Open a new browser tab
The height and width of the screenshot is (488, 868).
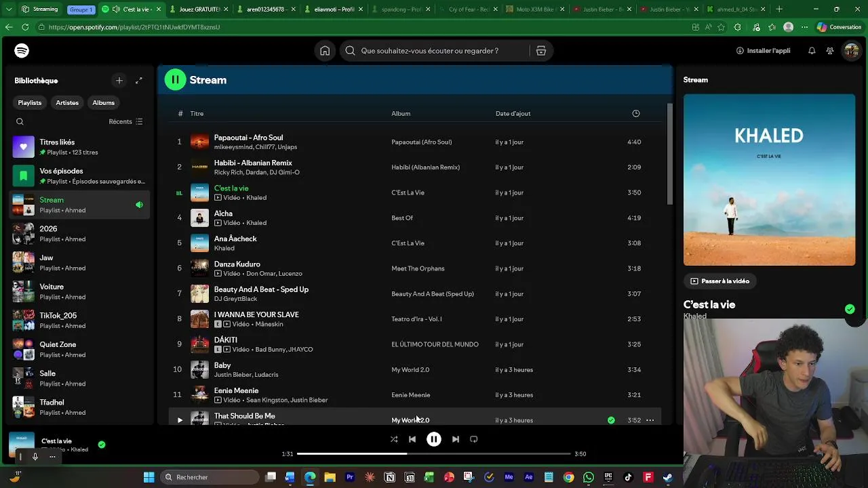pos(779,9)
